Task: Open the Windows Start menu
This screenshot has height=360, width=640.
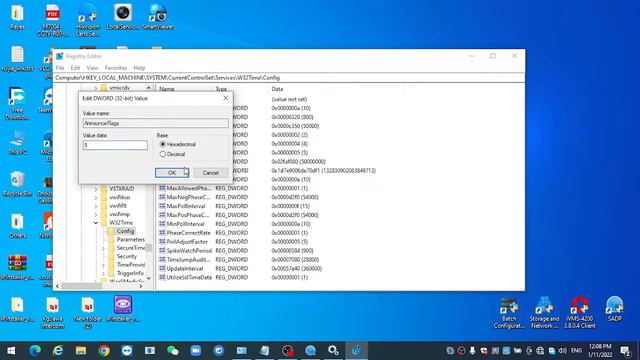Action: [11, 350]
